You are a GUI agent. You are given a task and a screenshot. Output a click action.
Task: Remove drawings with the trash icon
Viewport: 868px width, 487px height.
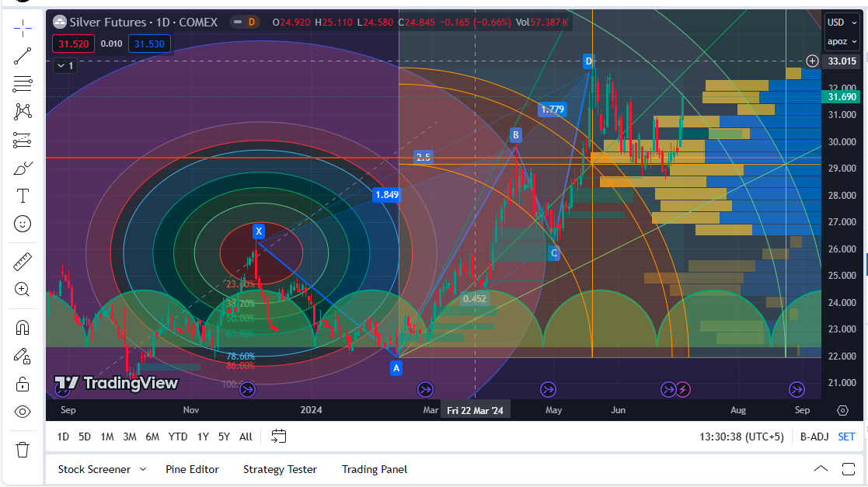click(x=23, y=450)
